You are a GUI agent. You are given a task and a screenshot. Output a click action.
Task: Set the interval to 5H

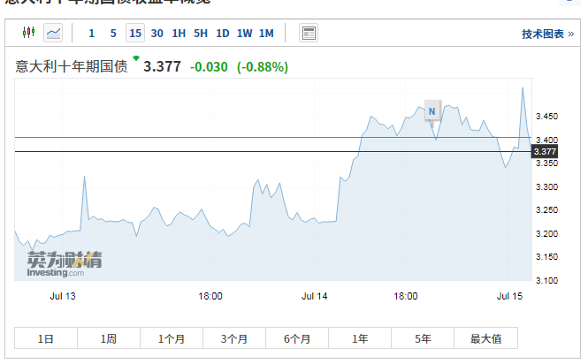click(x=201, y=34)
